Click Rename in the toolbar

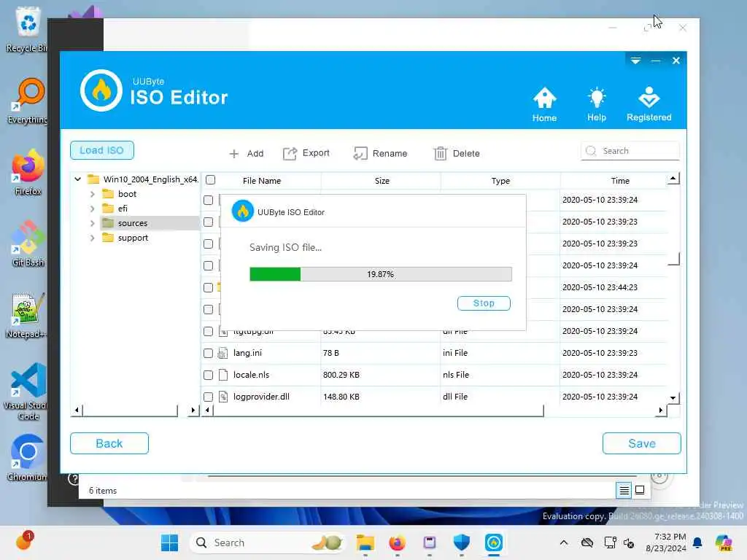(x=380, y=153)
